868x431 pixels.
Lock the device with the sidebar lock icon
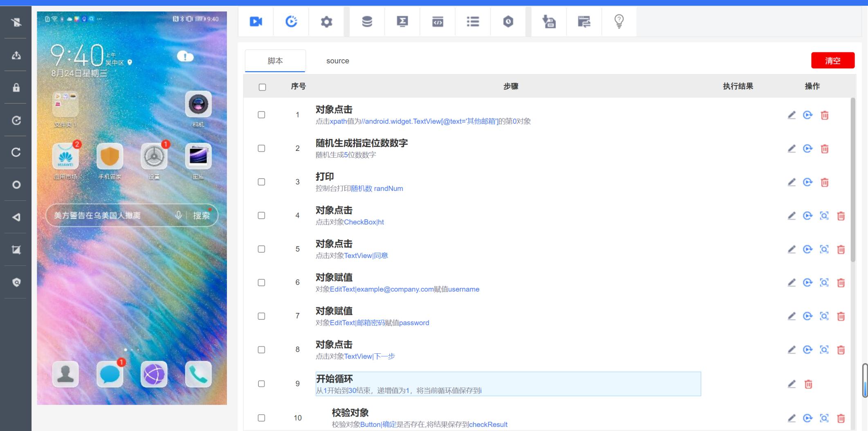coord(16,88)
